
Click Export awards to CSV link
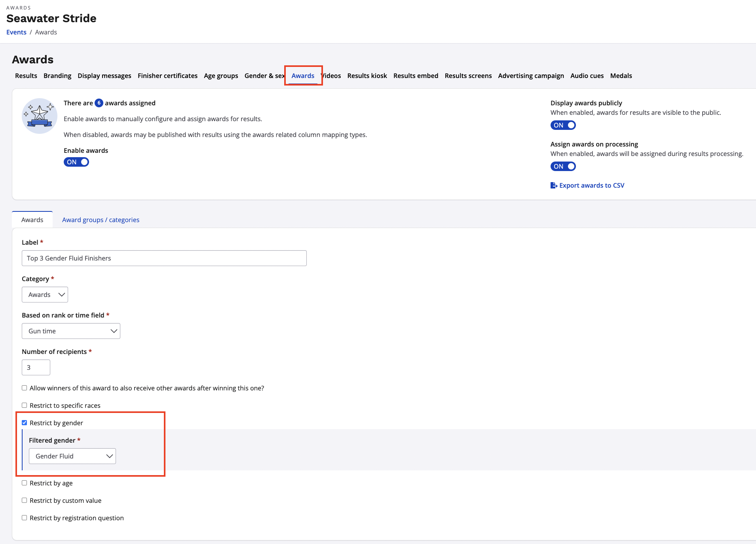click(x=591, y=185)
